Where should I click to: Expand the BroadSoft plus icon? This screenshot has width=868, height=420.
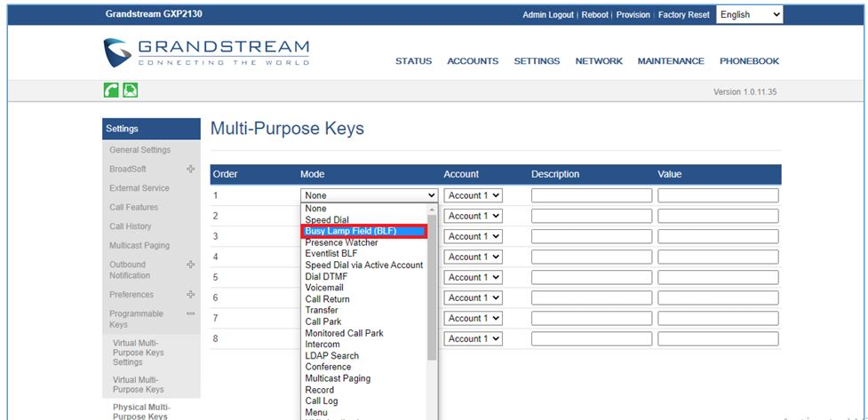[x=190, y=169]
